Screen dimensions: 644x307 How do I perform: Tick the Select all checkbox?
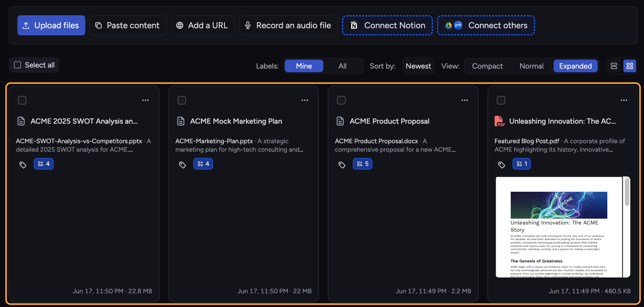click(x=17, y=65)
